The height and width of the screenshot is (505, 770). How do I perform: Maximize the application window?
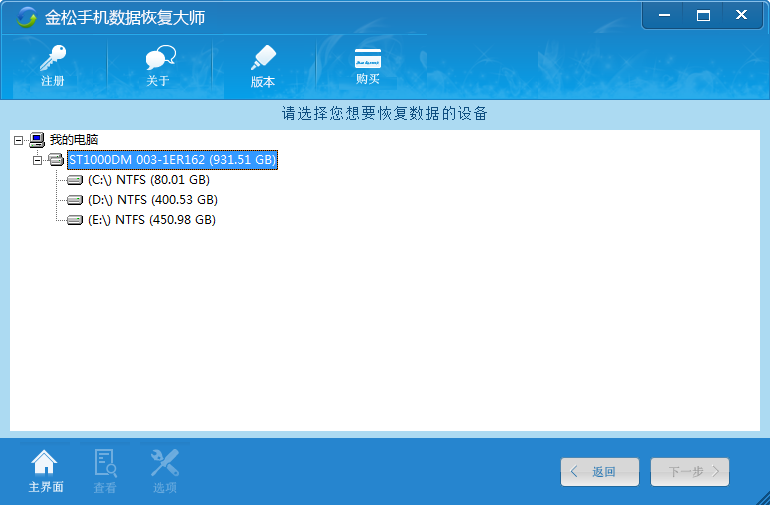(703, 16)
